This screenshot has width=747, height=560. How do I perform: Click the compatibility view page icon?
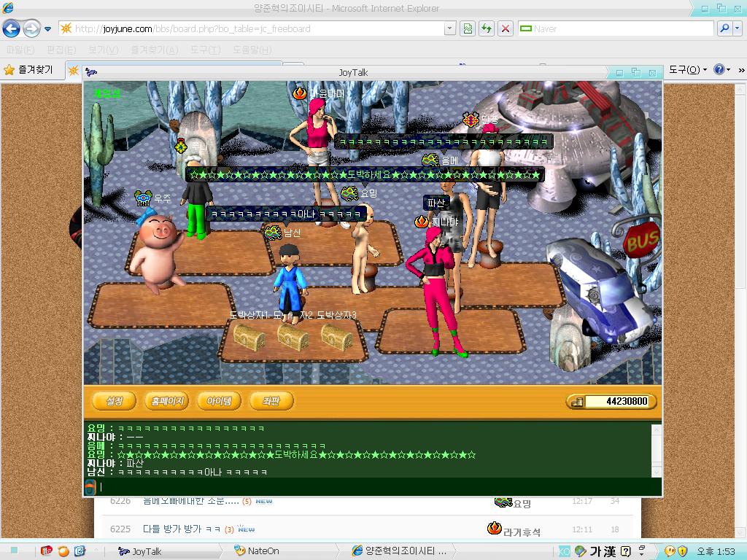[x=468, y=28]
